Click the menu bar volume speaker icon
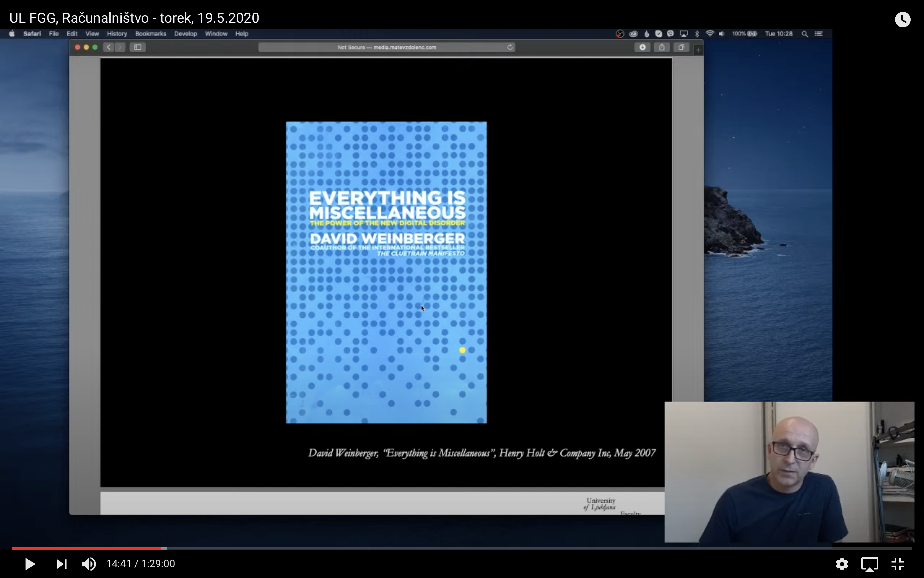 click(722, 34)
